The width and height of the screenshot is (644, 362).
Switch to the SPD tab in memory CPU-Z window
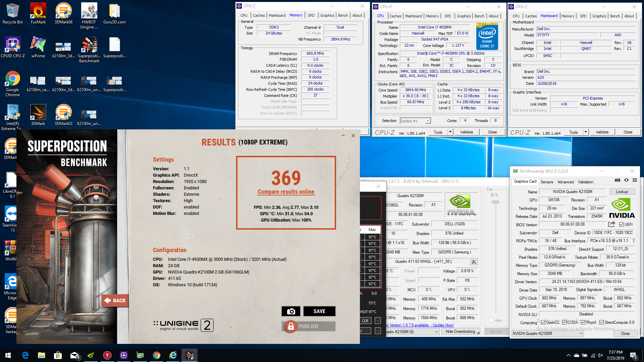click(311, 15)
